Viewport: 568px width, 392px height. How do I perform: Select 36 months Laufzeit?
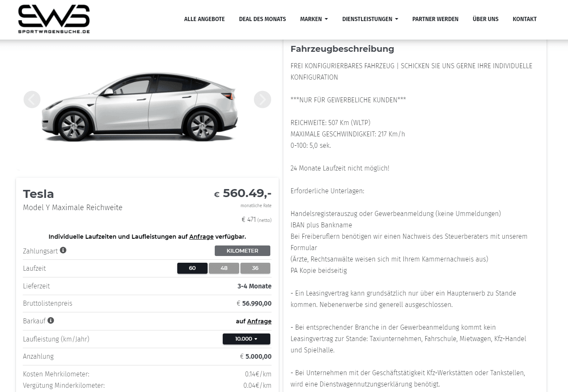point(255,268)
